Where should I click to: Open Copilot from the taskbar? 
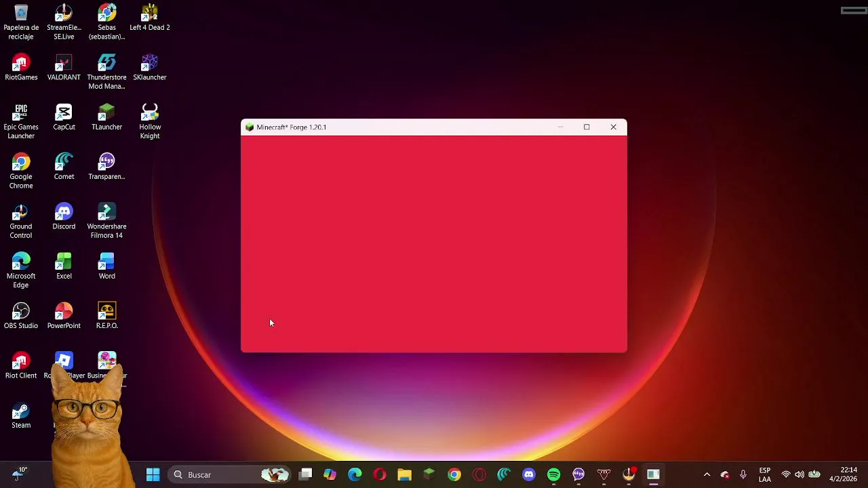330,474
